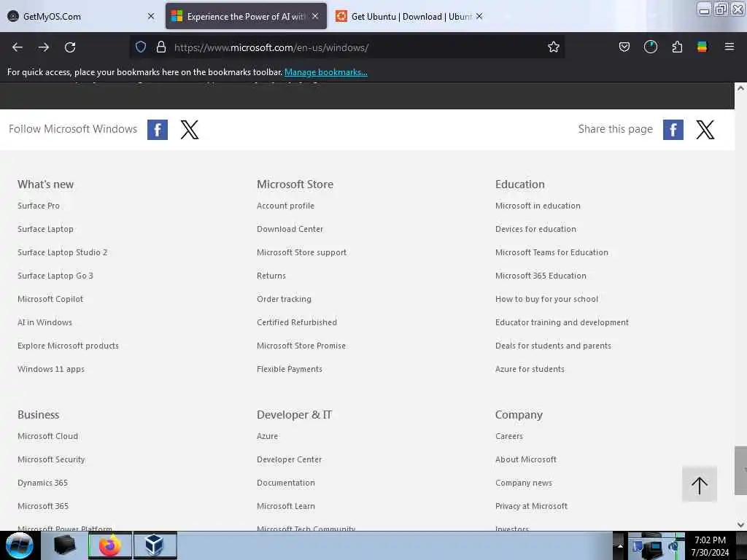Open the Extensions puzzle icon
The width and height of the screenshot is (747, 560).
pyautogui.click(x=677, y=47)
